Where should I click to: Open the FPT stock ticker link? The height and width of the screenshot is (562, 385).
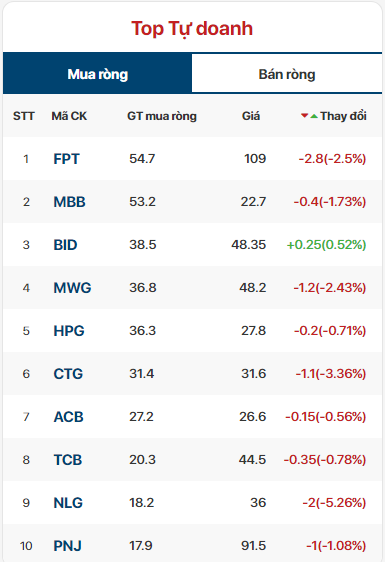(x=66, y=159)
